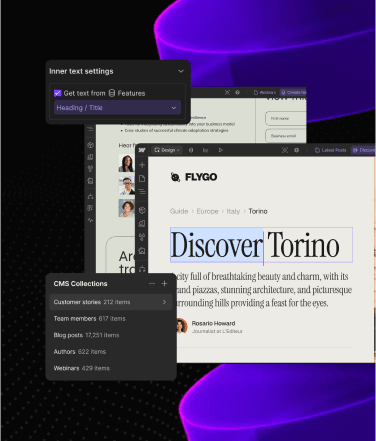The width and height of the screenshot is (376, 441).
Task: Click the globe icon beside Latest Posts tab
Action: click(x=296, y=150)
